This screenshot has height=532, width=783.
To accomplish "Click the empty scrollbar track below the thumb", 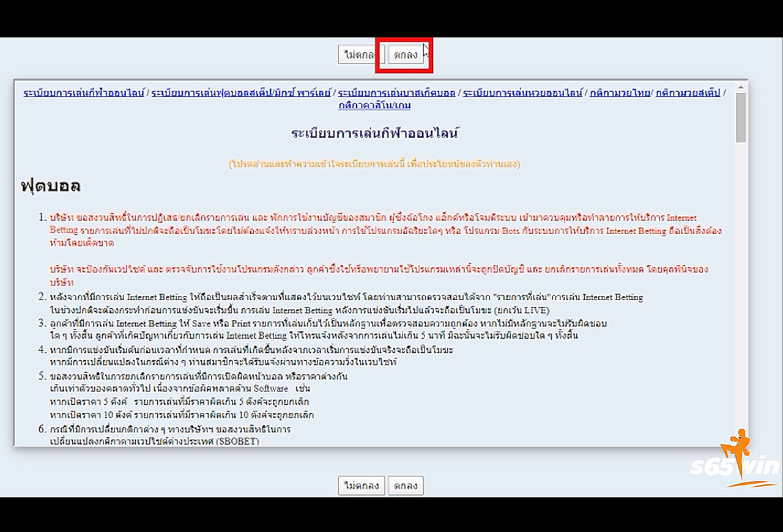I will [741, 306].
